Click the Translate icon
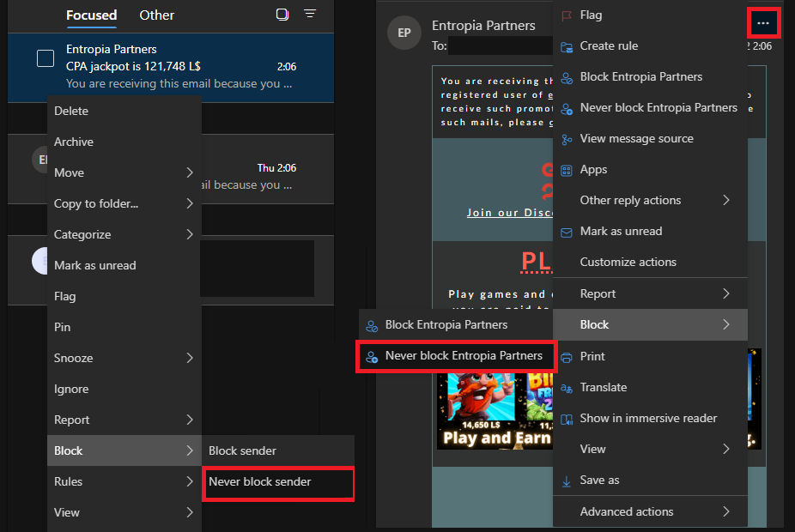Viewport: 795px width, 532px height. click(x=567, y=388)
